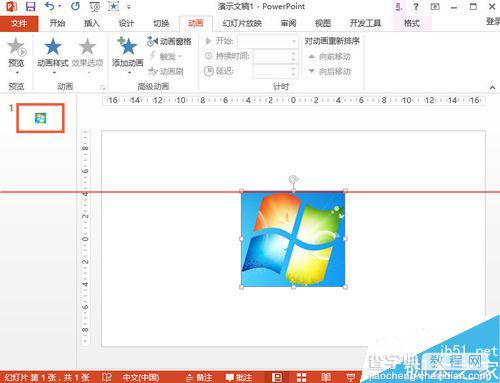This screenshot has width=500, height=383.
Task: Click 向前移动 Move Earlier
Action: 330,56
